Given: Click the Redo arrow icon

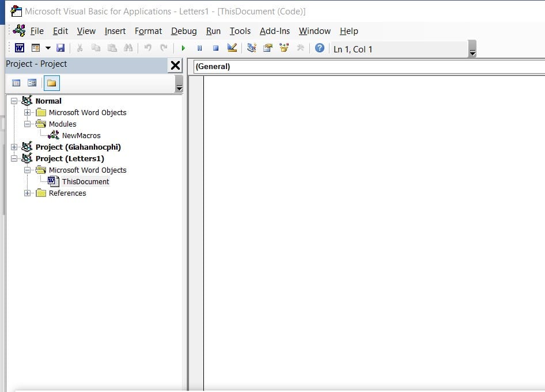Looking at the screenshot, I should point(164,48).
